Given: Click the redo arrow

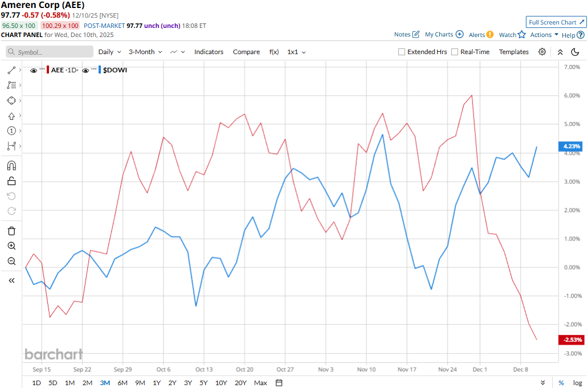Looking at the screenshot, I should pyautogui.click(x=11, y=211).
